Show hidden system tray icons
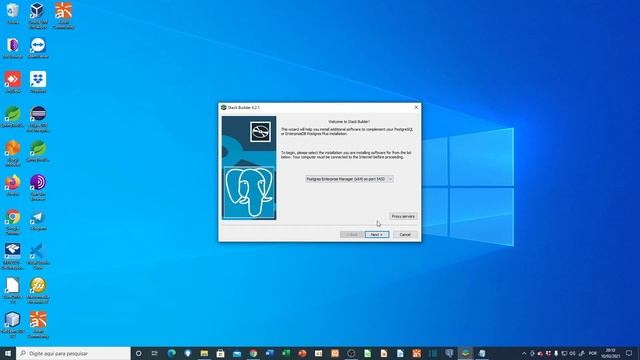The width and height of the screenshot is (640, 360). [x=524, y=353]
